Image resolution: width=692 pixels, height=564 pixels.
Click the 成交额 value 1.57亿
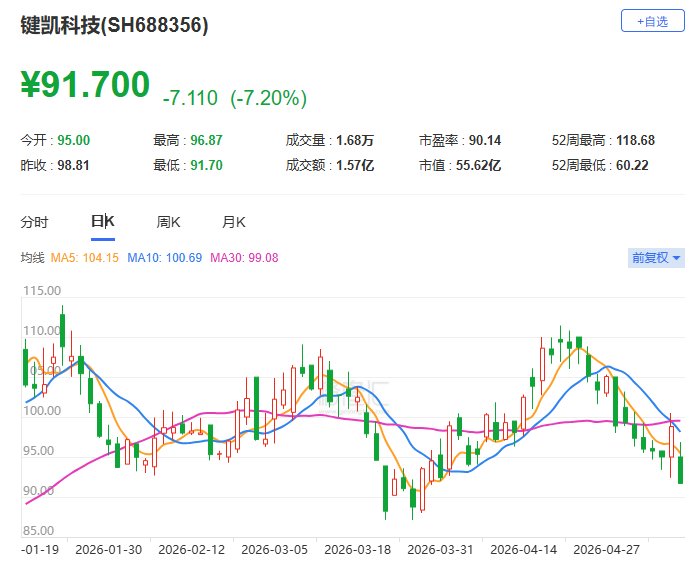click(355, 165)
